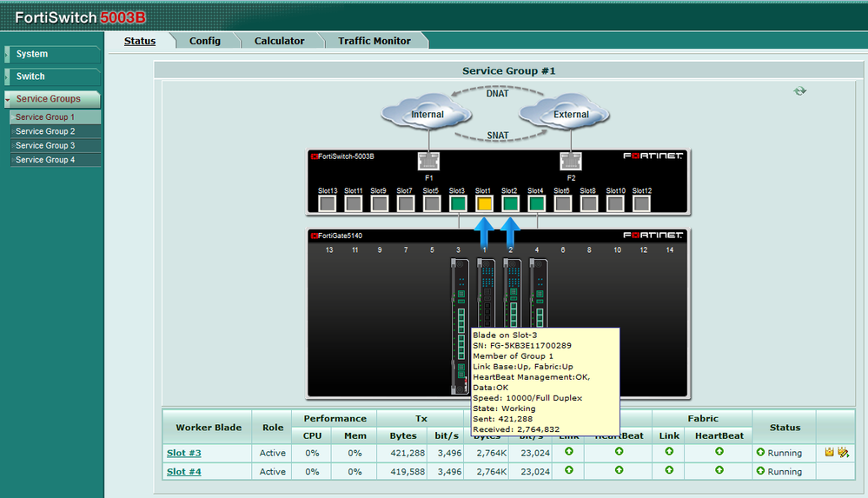Click the grey Slot13 port indicator
Image resolution: width=868 pixels, height=498 pixels.
(x=328, y=204)
